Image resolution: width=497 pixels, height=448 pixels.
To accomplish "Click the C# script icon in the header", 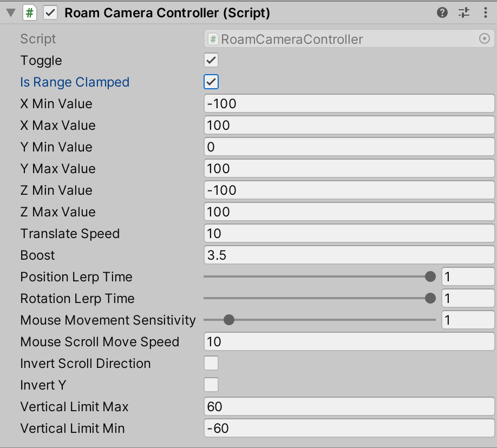I will [30, 12].
